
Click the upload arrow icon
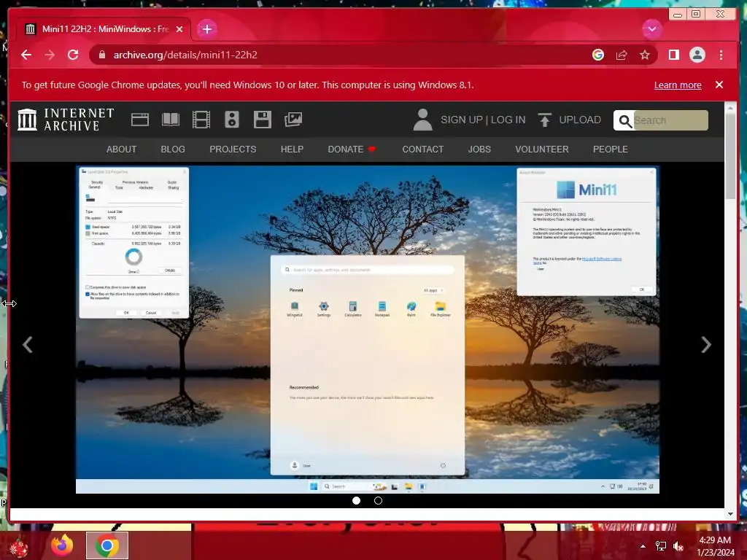[544, 120]
